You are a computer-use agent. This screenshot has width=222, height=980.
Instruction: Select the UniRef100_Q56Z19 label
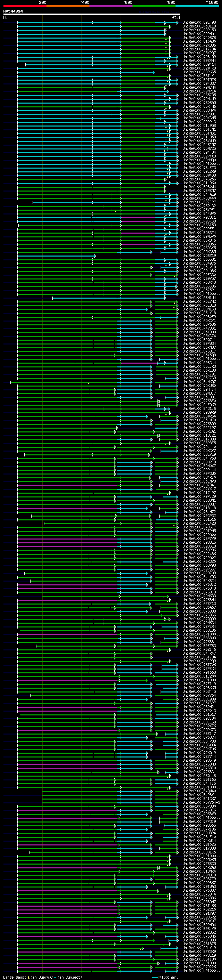point(199,256)
